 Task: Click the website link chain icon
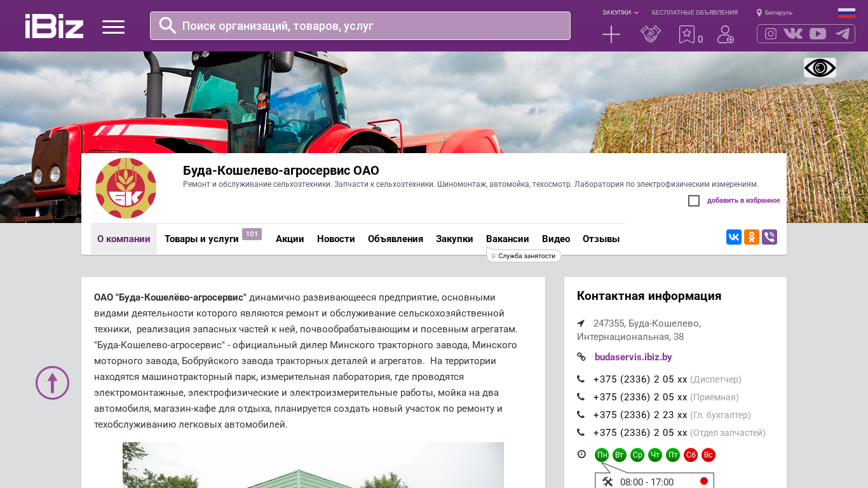click(581, 357)
